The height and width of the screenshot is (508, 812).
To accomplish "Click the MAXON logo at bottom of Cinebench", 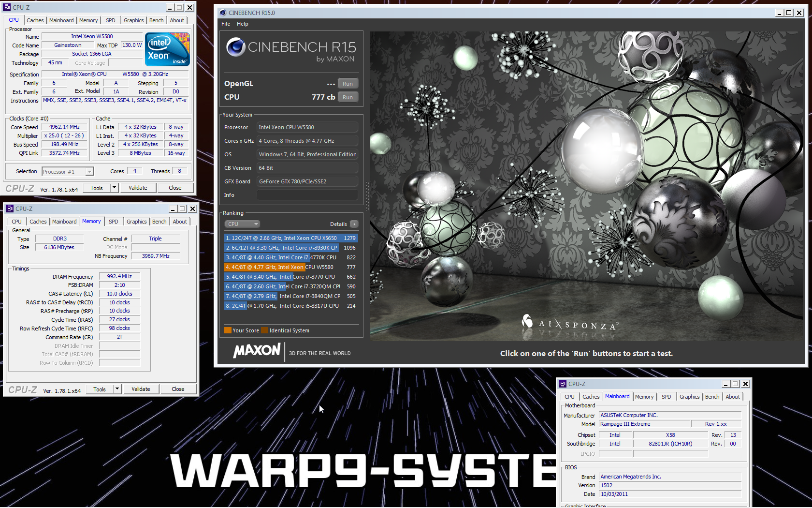I will pos(257,351).
